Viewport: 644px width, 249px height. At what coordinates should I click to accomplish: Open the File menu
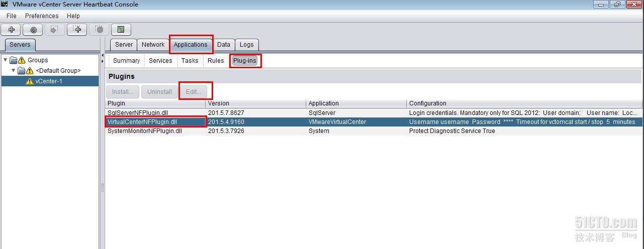pos(12,16)
